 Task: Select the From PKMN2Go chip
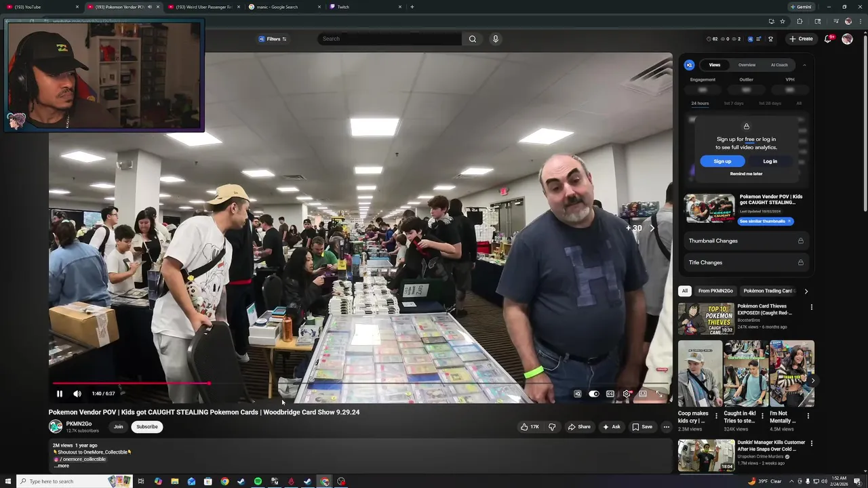[x=715, y=291]
